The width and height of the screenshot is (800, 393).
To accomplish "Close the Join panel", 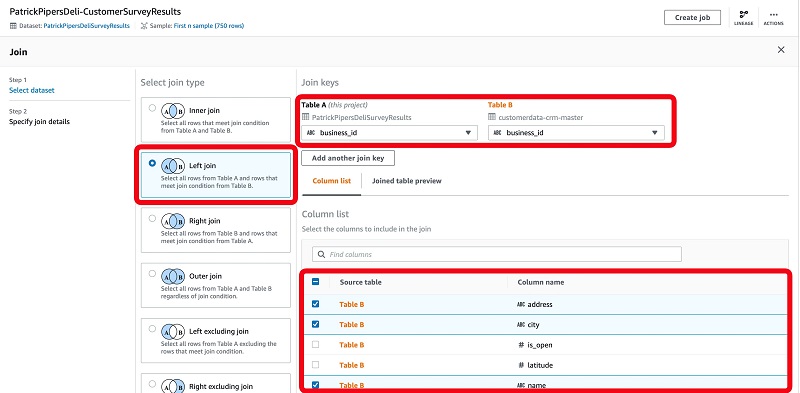I will (x=781, y=50).
